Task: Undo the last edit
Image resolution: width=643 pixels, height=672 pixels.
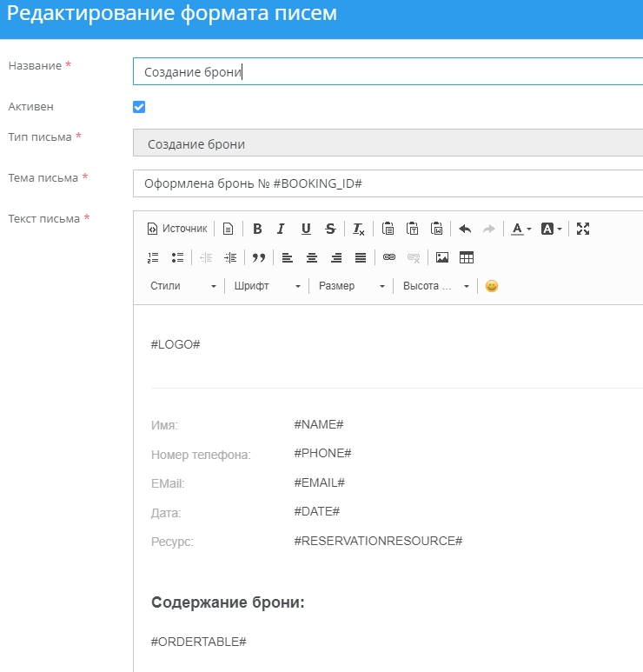Action: pos(465,229)
